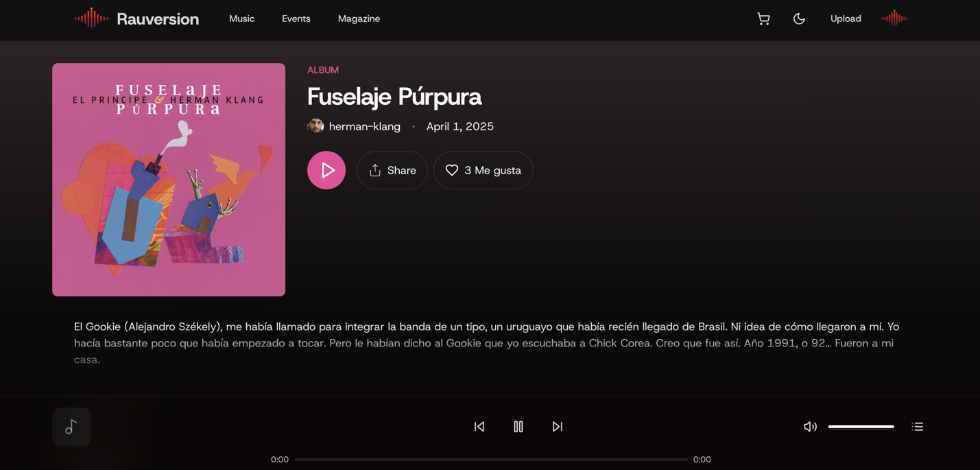The image size is (980, 470).
Task: Skip to next track
Action: coord(558,427)
